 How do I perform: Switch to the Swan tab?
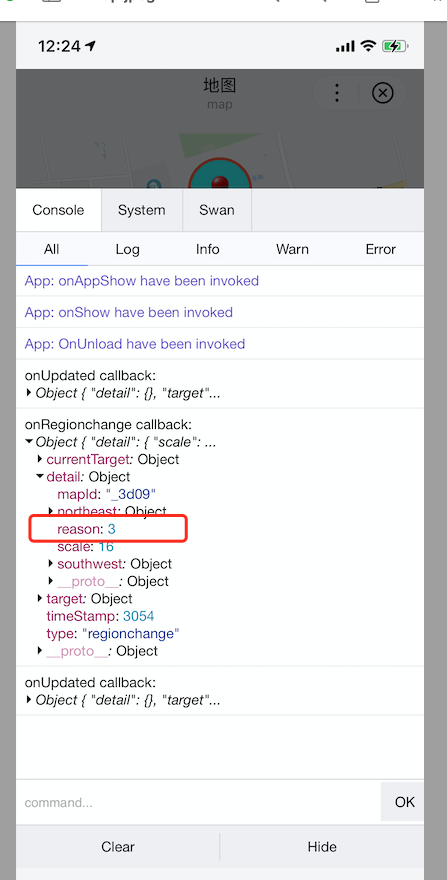point(217,210)
